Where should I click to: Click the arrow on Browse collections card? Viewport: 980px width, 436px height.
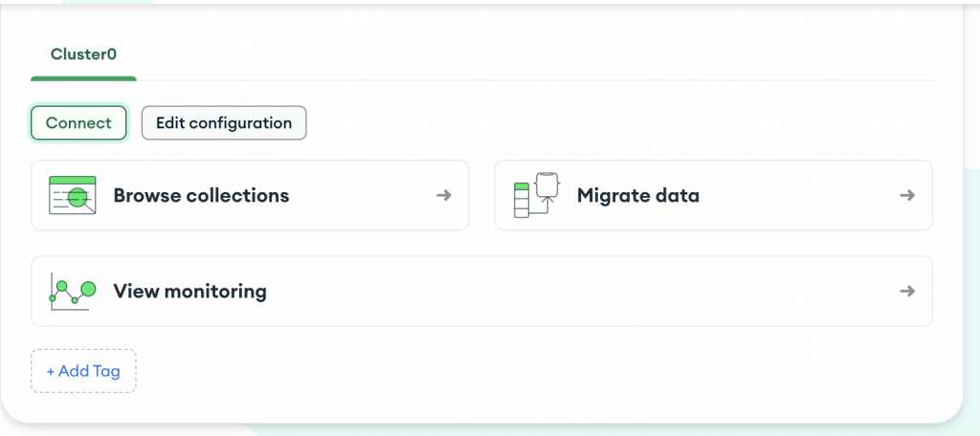tap(443, 195)
